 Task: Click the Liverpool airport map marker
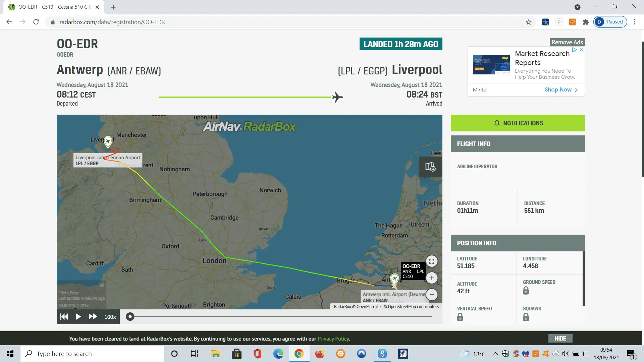(x=108, y=141)
